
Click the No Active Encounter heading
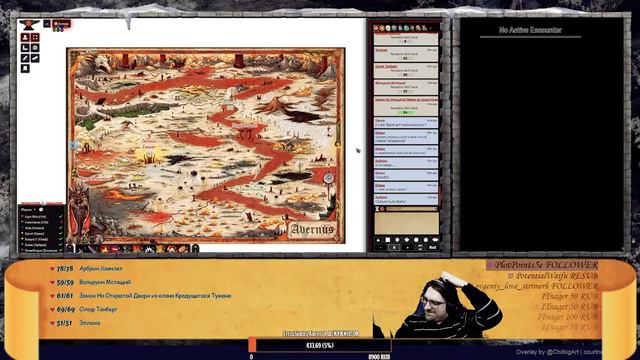coord(530,30)
